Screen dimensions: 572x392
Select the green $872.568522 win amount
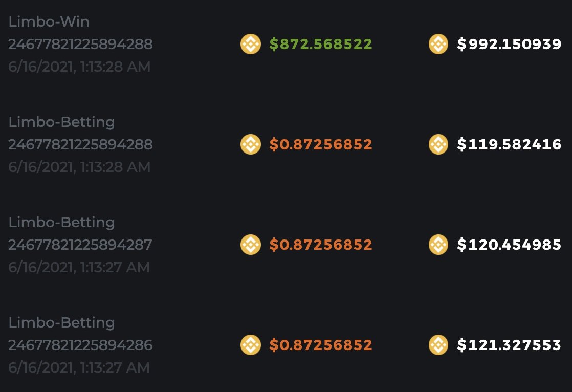tap(321, 45)
